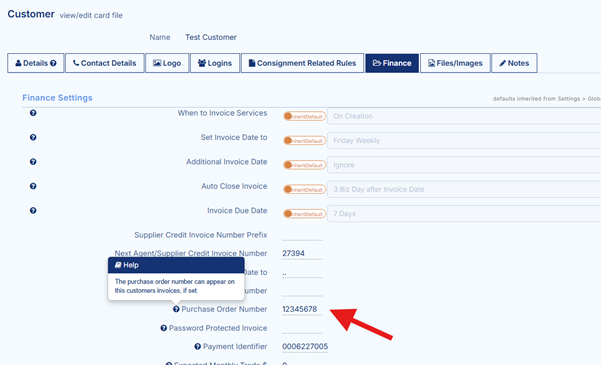Image resolution: width=601 pixels, height=365 pixels.
Task: Click the Purchase Order Number label
Action: tap(224, 309)
